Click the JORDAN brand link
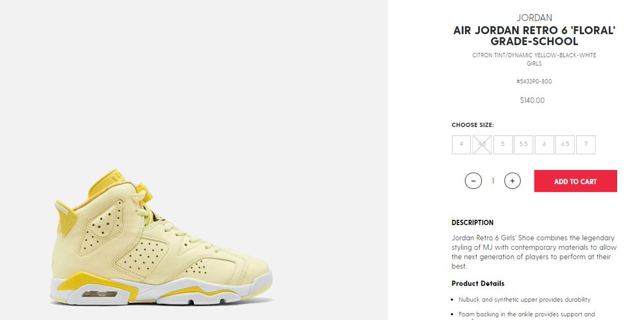644x320 pixels. click(x=534, y=18)
